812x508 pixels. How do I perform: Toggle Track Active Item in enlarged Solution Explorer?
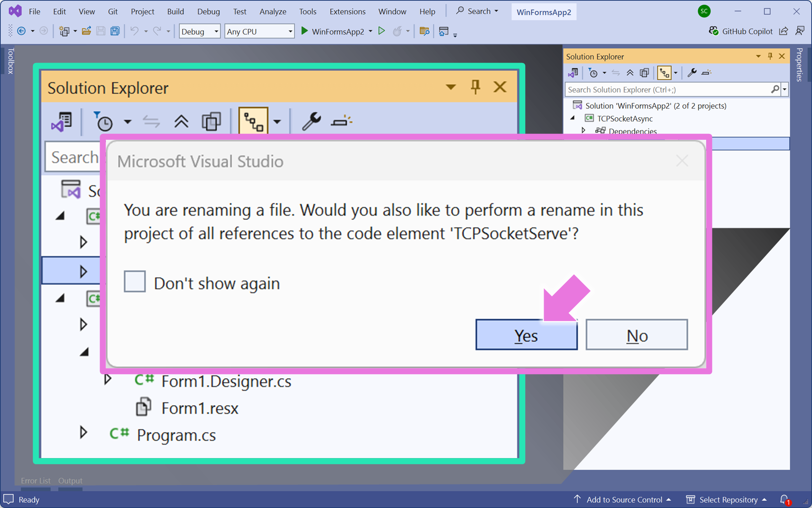tap(253, 121)
